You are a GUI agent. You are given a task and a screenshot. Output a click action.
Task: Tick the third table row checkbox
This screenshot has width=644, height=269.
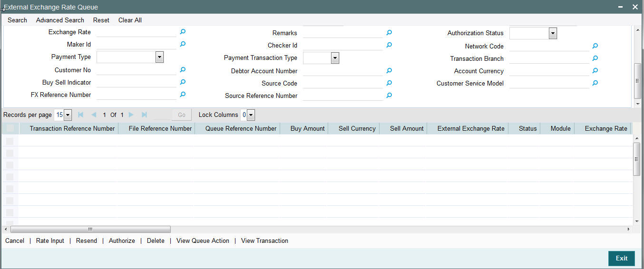pyautogui.click(x=10, y=164)
